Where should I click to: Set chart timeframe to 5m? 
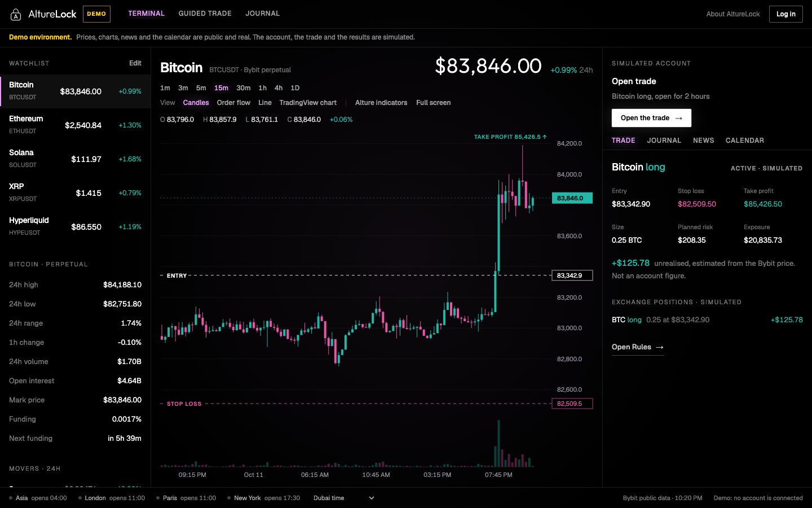[201, 88]
